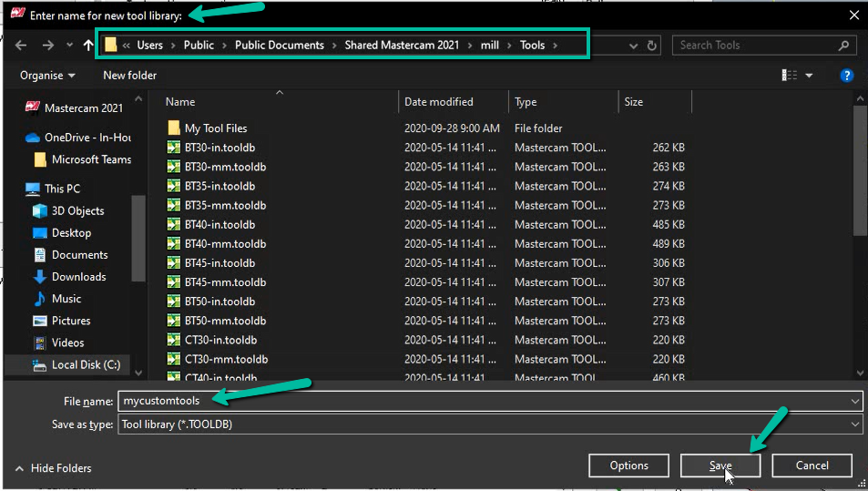Expand File name history dropdown
868x491 pixels.
(855, 402)
